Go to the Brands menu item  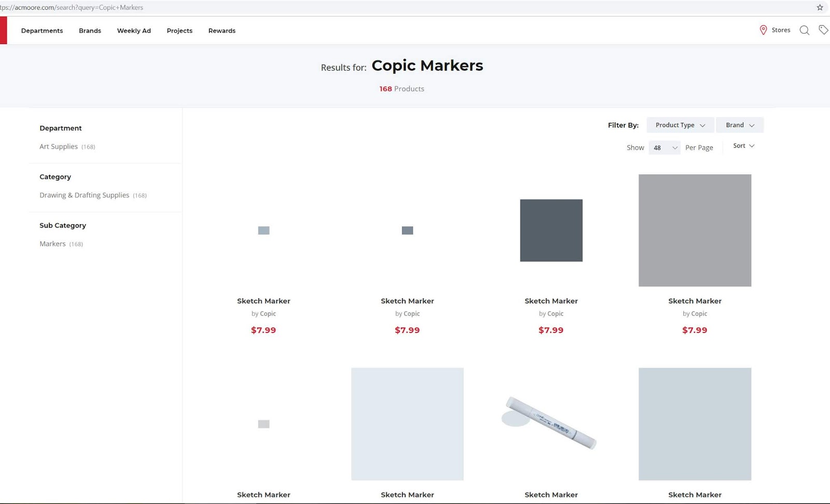pyautogui.click(x=90, y=31)
